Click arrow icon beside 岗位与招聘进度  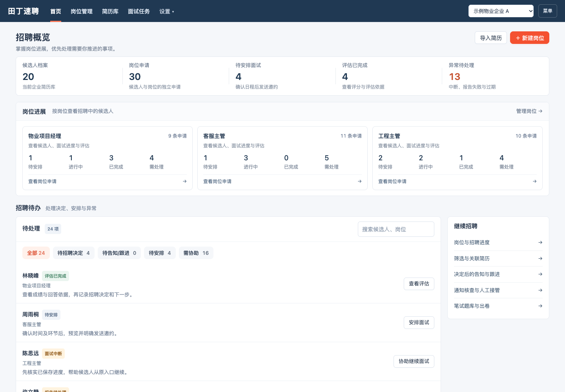coord(540,243)
